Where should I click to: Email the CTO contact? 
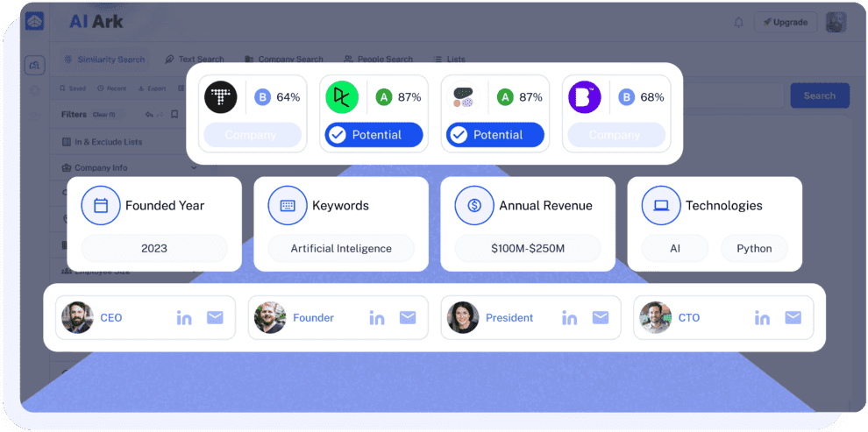click(793, 317)
